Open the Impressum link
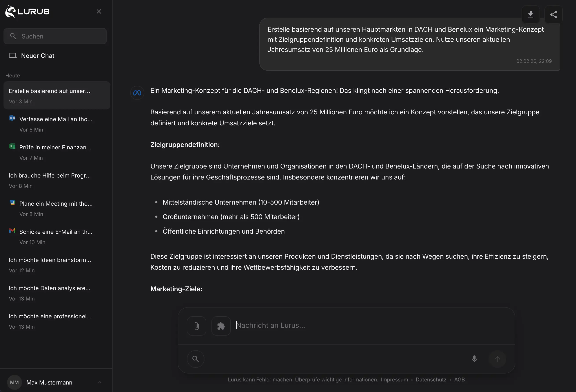Screen dimensions: 576x392 [394, 380]
